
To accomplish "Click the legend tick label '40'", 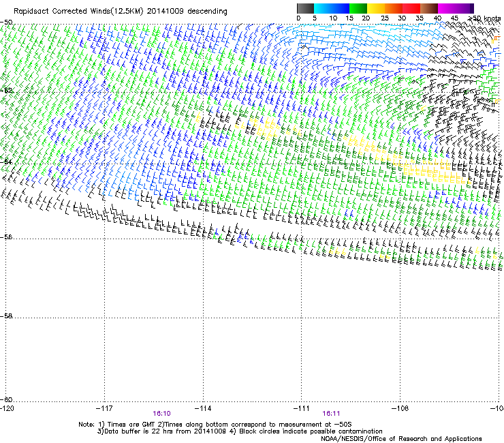I will [437, 18].
